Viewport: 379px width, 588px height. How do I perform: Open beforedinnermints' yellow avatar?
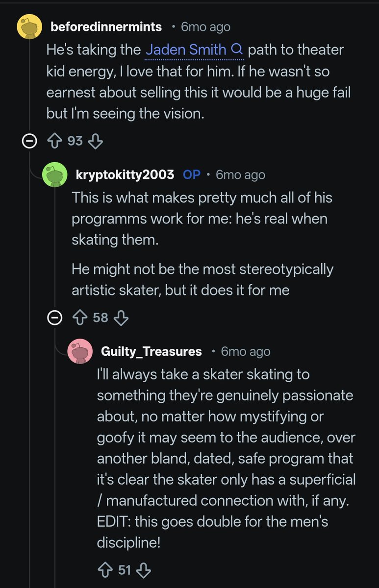pos(29,26)
